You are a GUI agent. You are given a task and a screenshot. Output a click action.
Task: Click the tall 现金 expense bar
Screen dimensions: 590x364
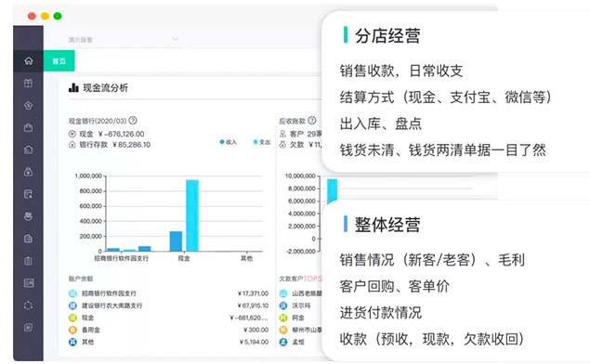point(192,215)
